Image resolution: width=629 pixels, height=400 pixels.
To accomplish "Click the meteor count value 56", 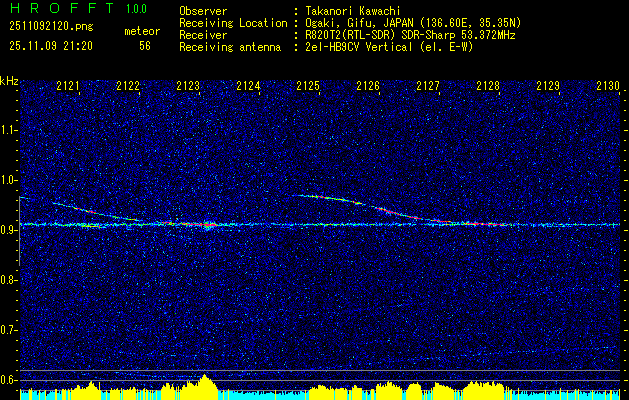I will click(x=145, y=46).
